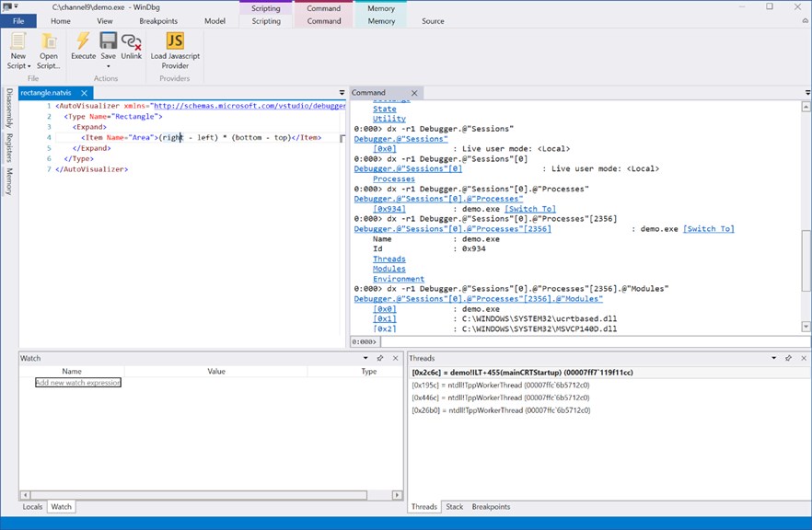Open the Threads pane dropdown menu arrow

(x=773, y=358)
